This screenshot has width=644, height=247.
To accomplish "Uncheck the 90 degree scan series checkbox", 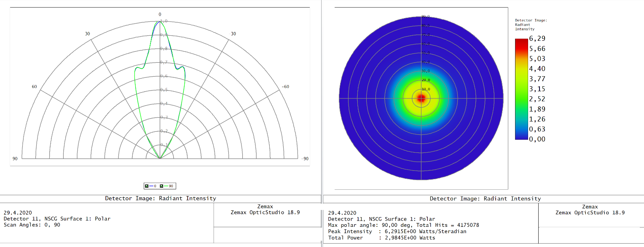I will click(x=161, y=186).
